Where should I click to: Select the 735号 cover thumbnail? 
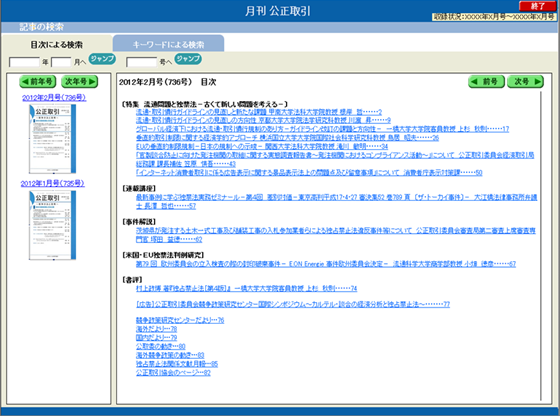(x=52, y=225)
